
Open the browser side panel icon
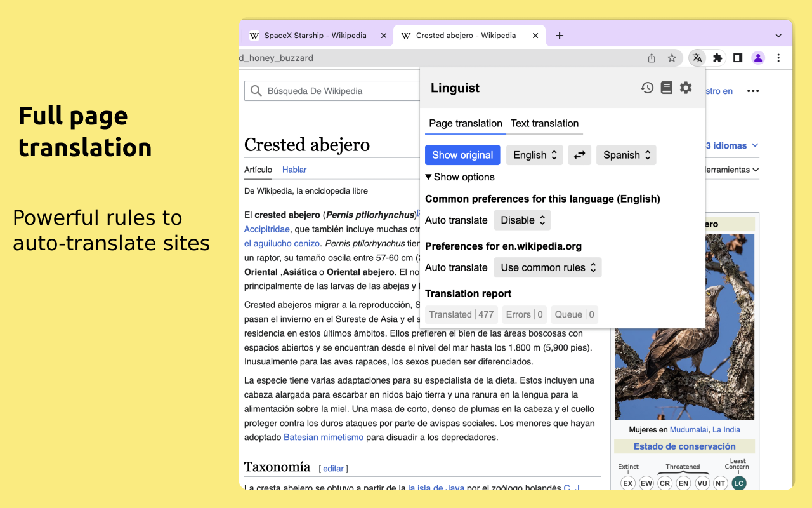(738, 58)
